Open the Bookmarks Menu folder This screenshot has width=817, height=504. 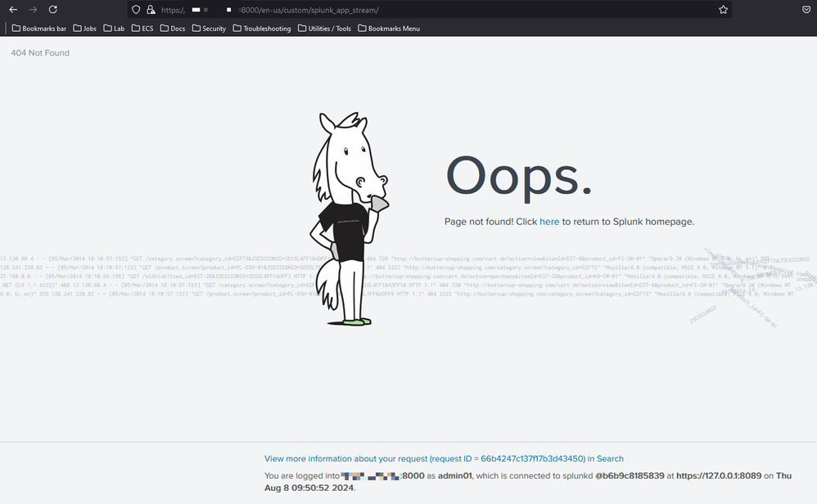click(x=389, y=28)
